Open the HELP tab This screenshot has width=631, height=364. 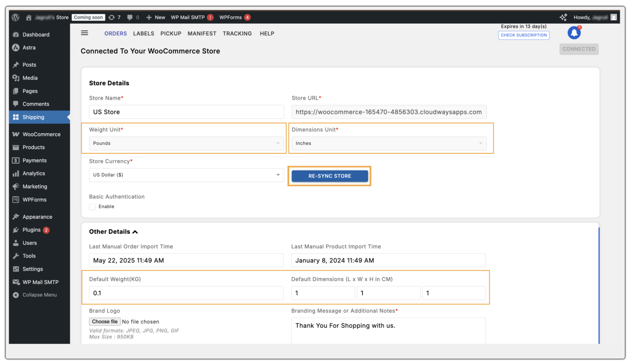pyautogui.click(x=267, y=33)
